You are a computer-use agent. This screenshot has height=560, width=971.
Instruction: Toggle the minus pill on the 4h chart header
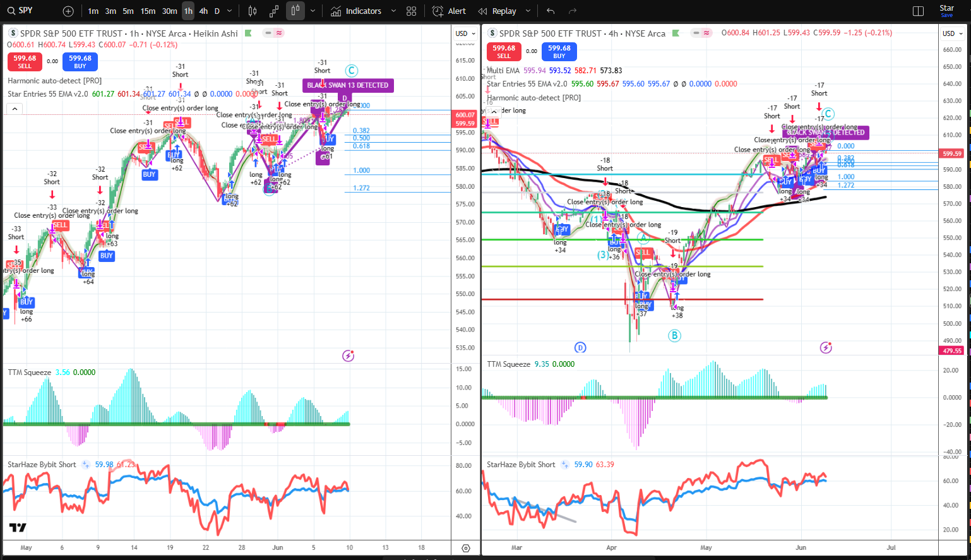(696, 33)
